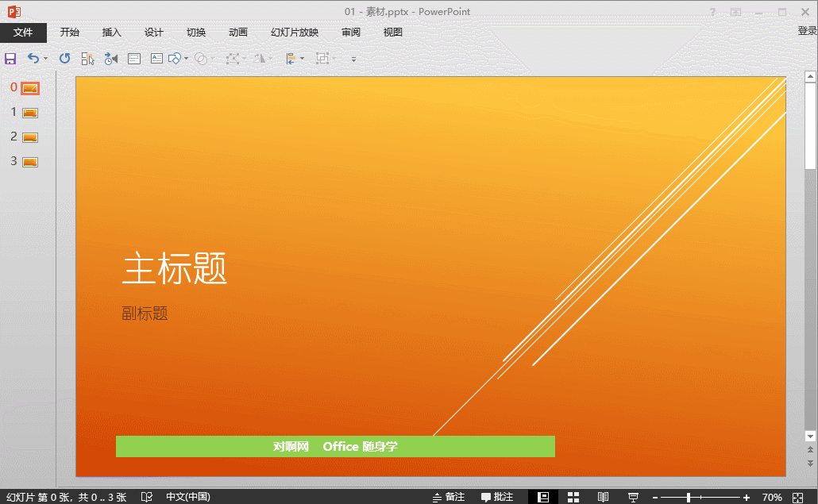Screen dimensions: 818x504
Task: Select slide 2 thumbnail in slide pane
Action: 30,137
